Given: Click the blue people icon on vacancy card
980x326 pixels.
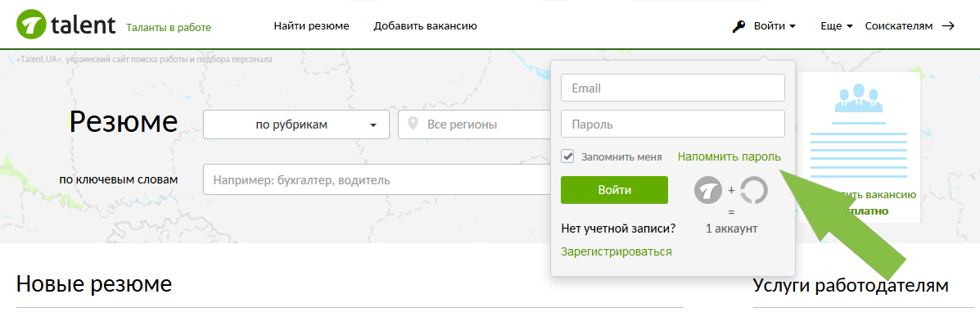Looking at the screenshot, I should click(858, 97).
